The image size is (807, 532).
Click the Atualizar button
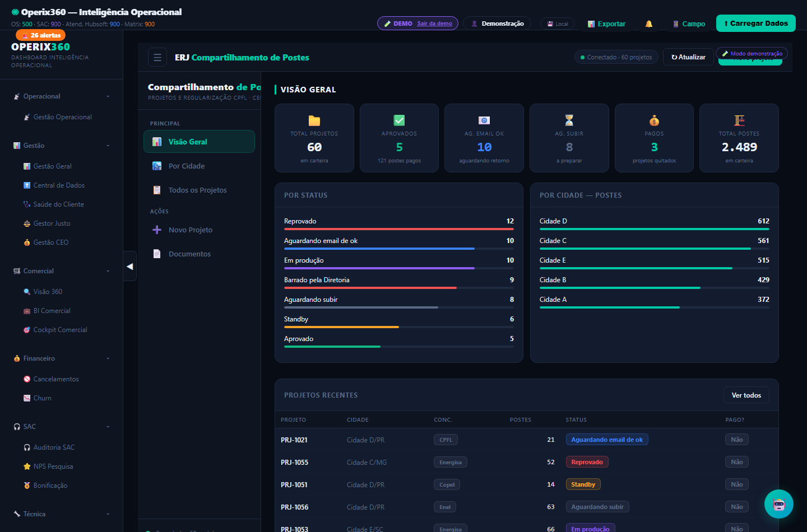[689, 57]
